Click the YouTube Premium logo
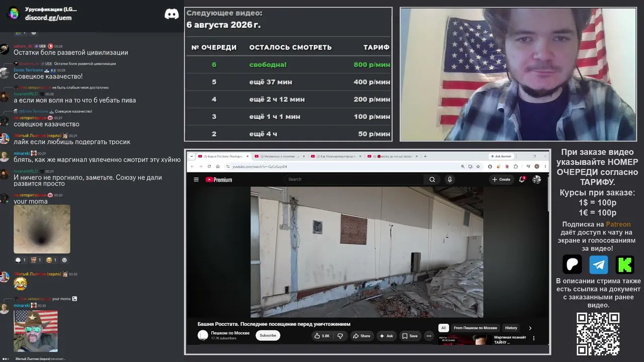Image resolution: width=644 pixels, height=362 pixels. tap(219, 179)
